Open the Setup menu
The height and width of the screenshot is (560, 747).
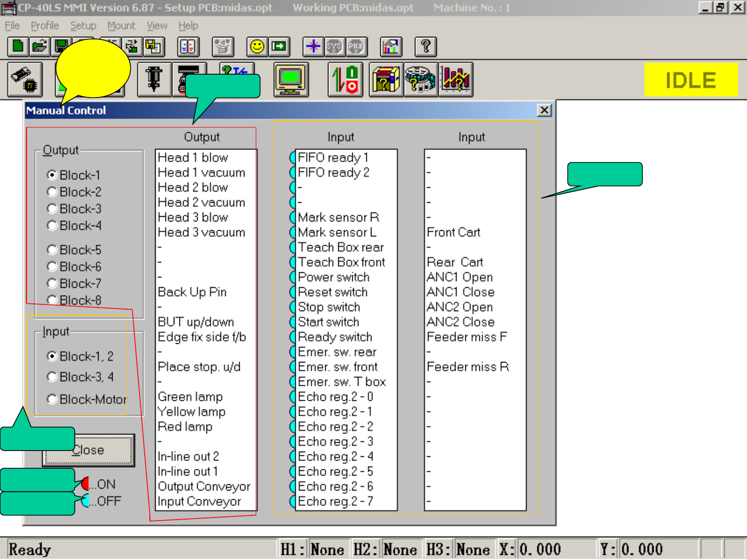83,25
